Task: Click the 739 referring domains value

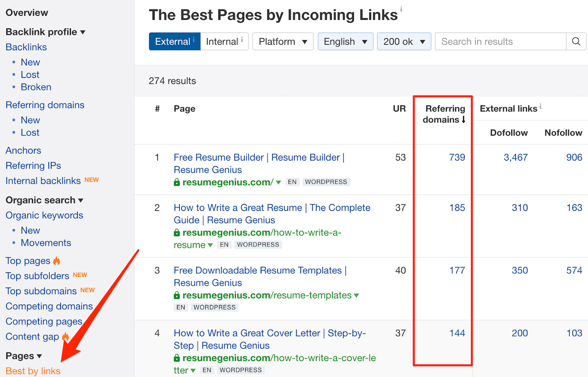Action: pyautogui.click(x=457, y=157)
